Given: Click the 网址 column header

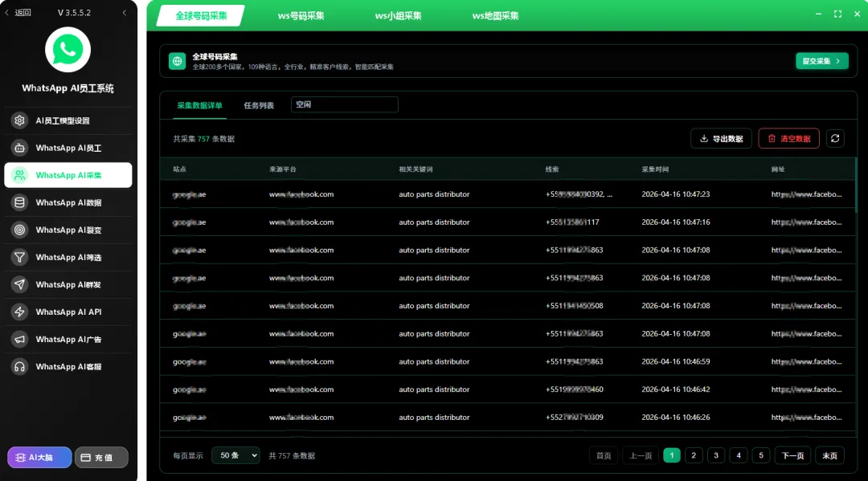Looking at the screenshot, I should pyautogui.click(x=778, y=169).
